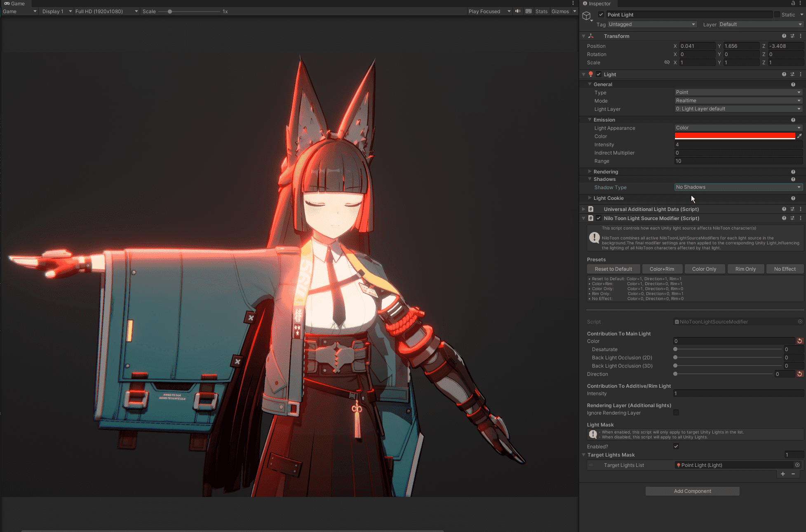Pick color with the eyedropper icon
Screen dimensions: 806x532
coord(799,136)
